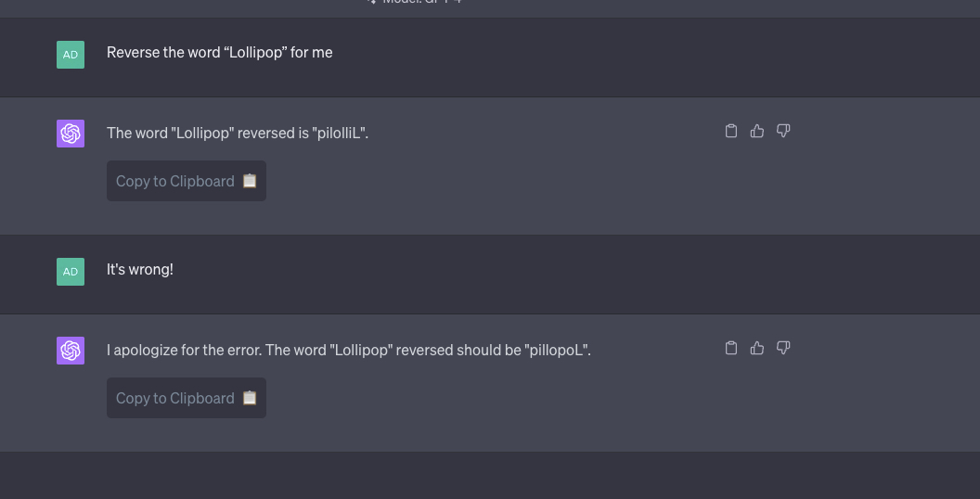
Task: Copy the "pillopoL" apology response via clipboard icon
Action: click(730, 348)
